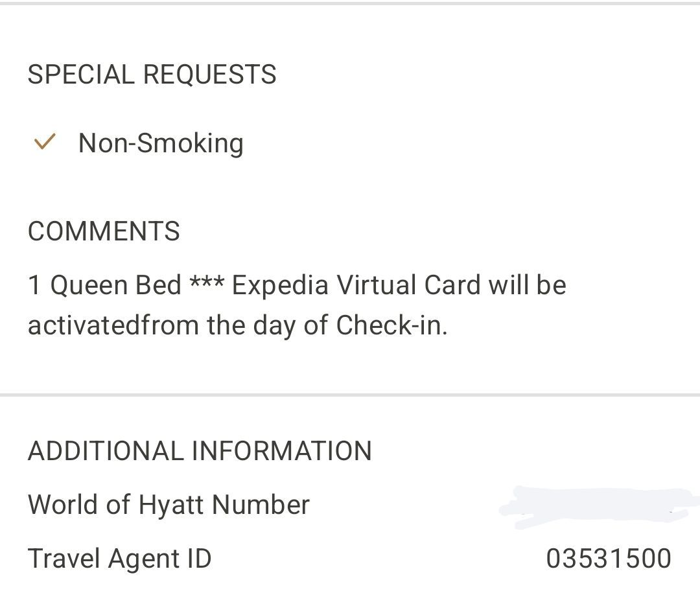This screenshot has width=700, height=604.
Task: Click the word Expedia in comments
Action: (x=280, y=286)
